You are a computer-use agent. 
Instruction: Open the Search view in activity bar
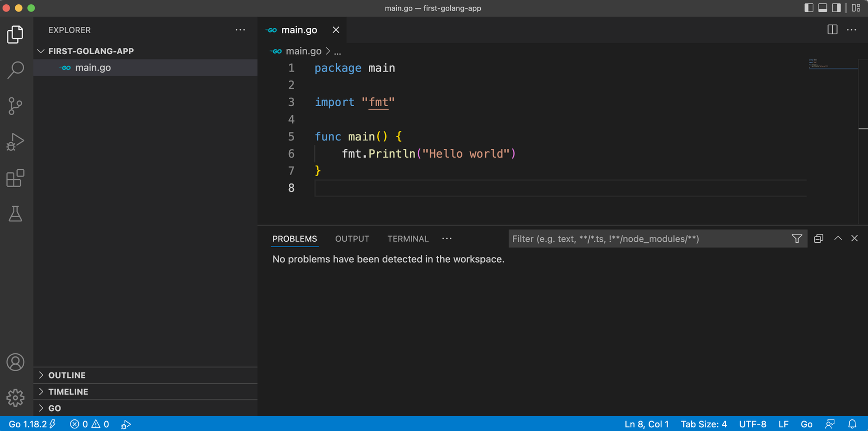pos(15,70)
